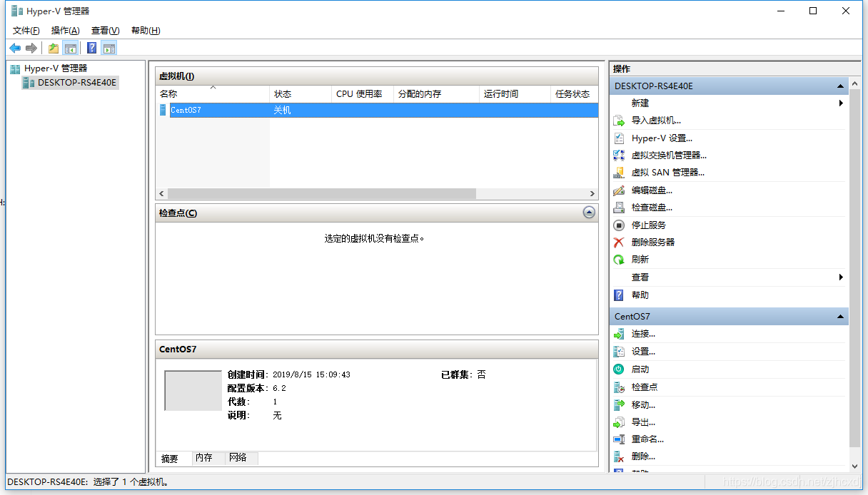
Task: Sort by the 运行时间 column header
Action: pos(515,94)
